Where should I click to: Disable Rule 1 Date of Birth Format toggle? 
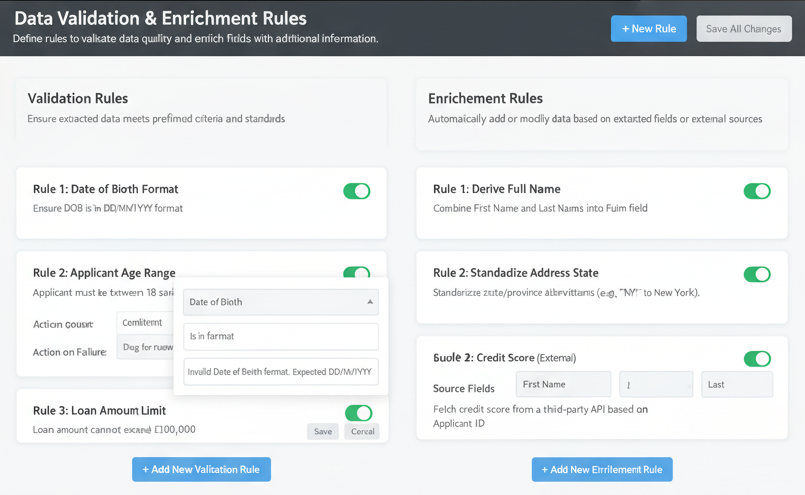(357, 191)
